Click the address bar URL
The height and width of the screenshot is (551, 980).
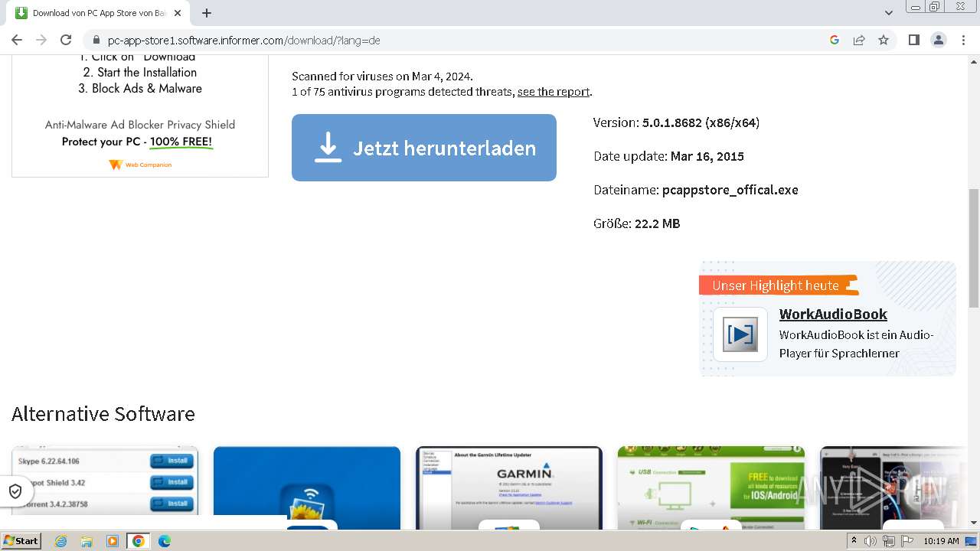tap(243, 41)
